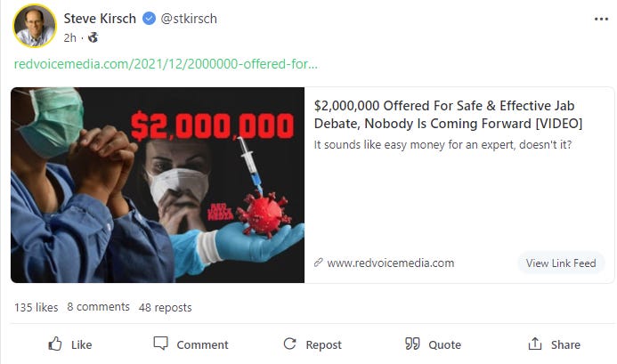Click the globe visibility icon
Viewport: 617px width, 364px height.
coord(93,37)
